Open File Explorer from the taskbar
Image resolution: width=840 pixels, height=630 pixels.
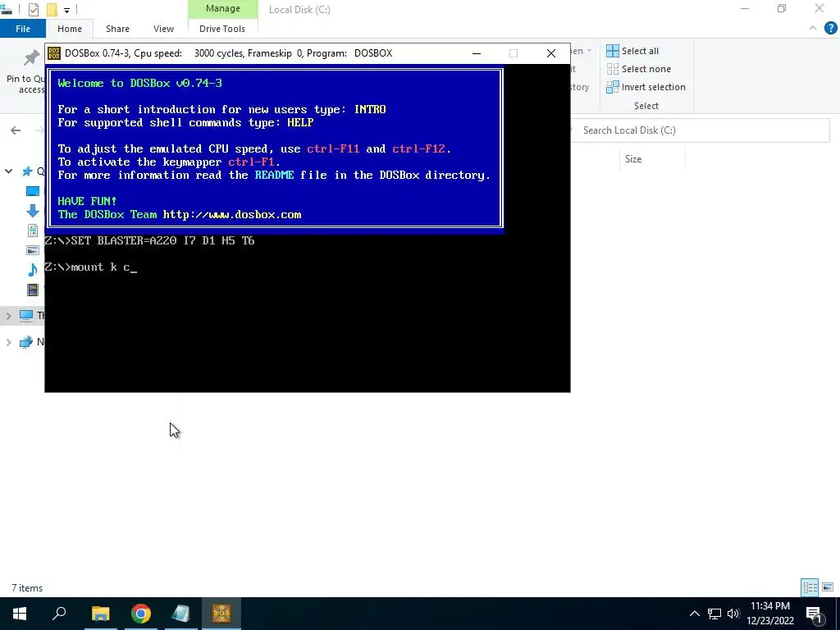pyautogui.click(x=100, y=614)
